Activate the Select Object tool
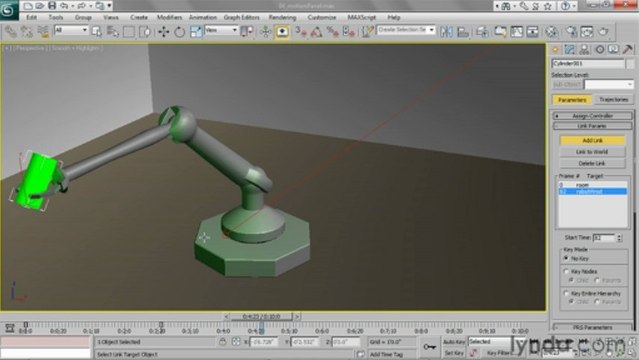 pos(97,31)
